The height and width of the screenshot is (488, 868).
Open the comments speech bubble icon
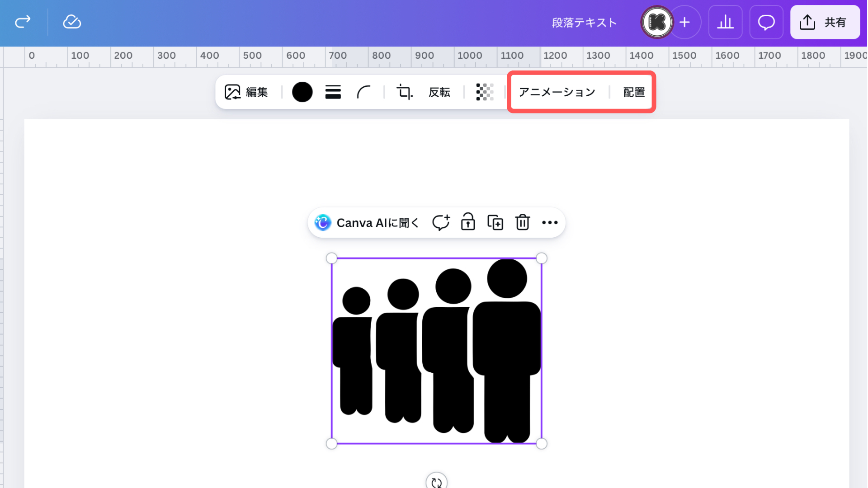(x=766, y=22)
